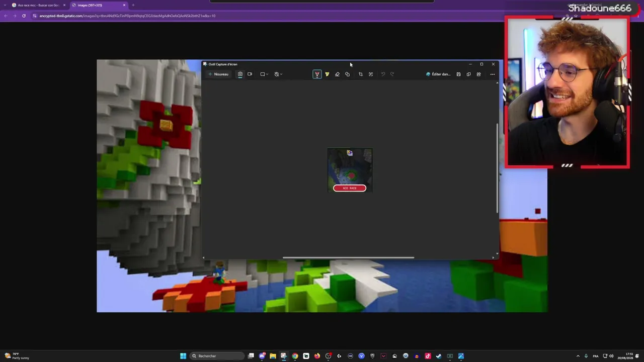Open the weather widget showing Partly sunny

[17, 356]
